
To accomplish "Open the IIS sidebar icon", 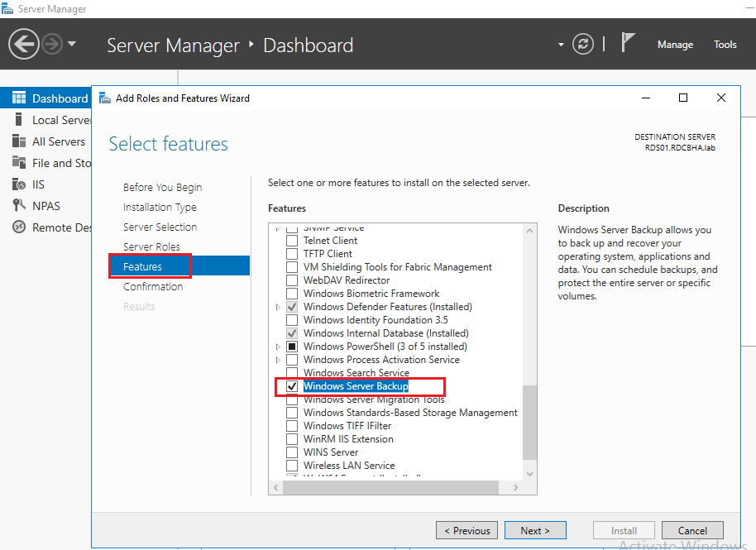I will pyautogui.click(x=18, y=184).
